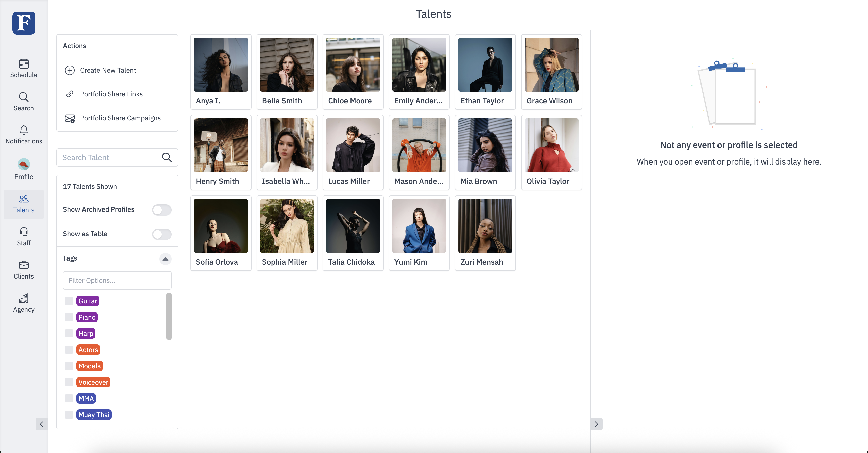Check the Guitar tag checkbox
Viewport: 868px width, 453px height.
coord(69,301)
